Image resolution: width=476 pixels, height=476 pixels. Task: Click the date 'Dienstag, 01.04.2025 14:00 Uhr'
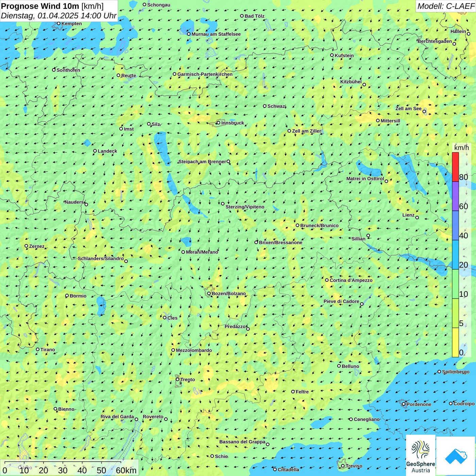[x=58, y=16]
